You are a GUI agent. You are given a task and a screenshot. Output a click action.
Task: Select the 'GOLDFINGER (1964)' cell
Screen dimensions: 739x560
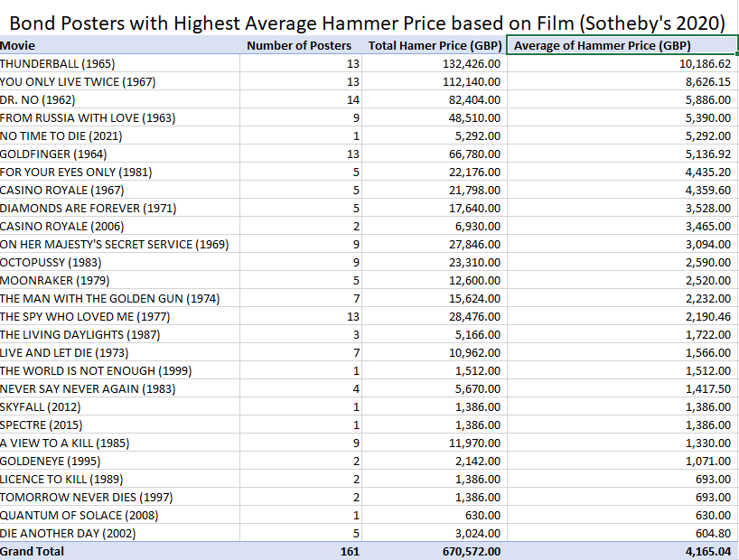tap(53, 154)
